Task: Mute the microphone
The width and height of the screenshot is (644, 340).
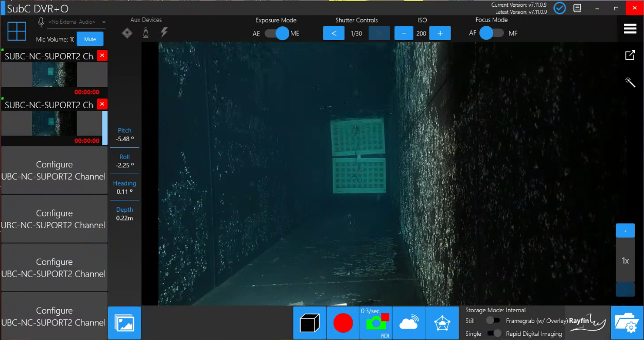Action: tap(90, 39)
